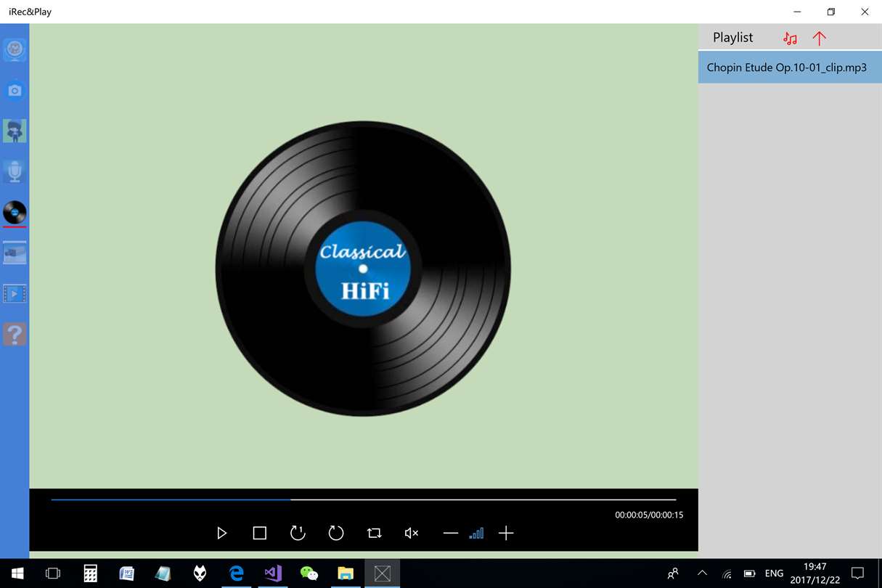Click the blue volume level bars indicator

coord(476,534)
